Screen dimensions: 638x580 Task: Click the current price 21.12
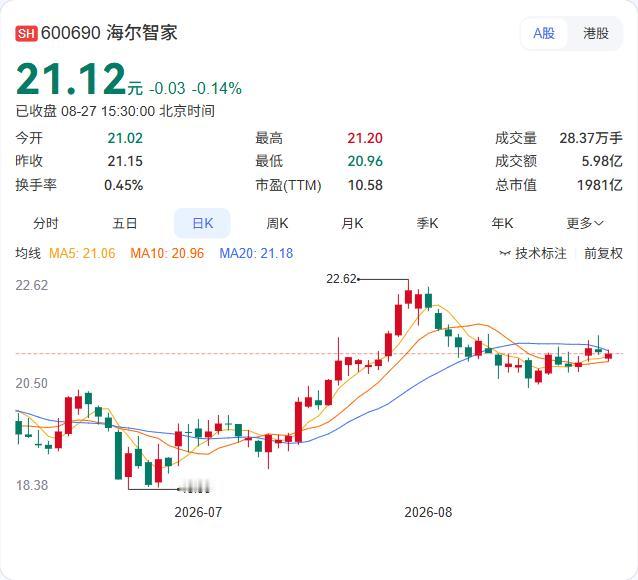click(71, 79)
